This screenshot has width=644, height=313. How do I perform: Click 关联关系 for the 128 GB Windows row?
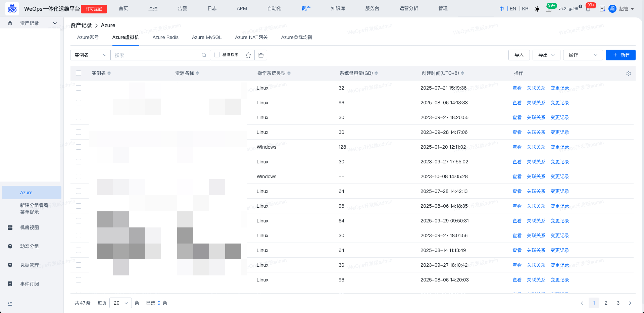pos(536,147)
